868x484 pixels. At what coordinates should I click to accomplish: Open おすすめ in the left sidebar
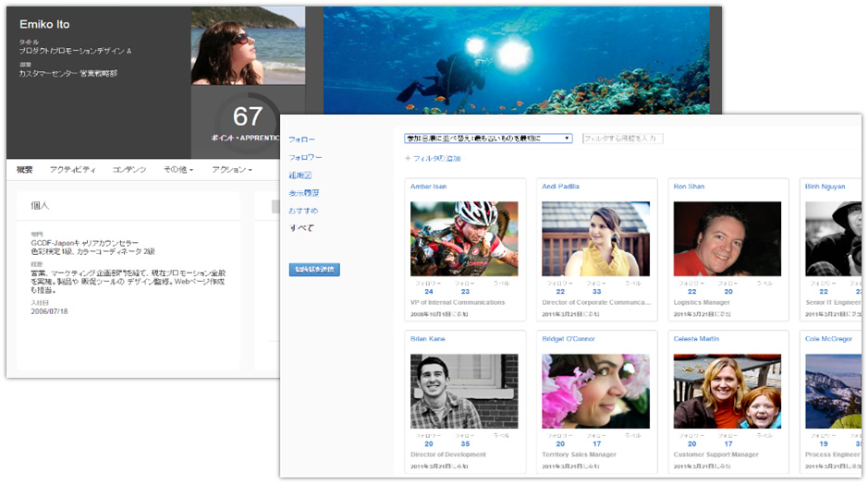pyautogui.click(x=302, y=211)
